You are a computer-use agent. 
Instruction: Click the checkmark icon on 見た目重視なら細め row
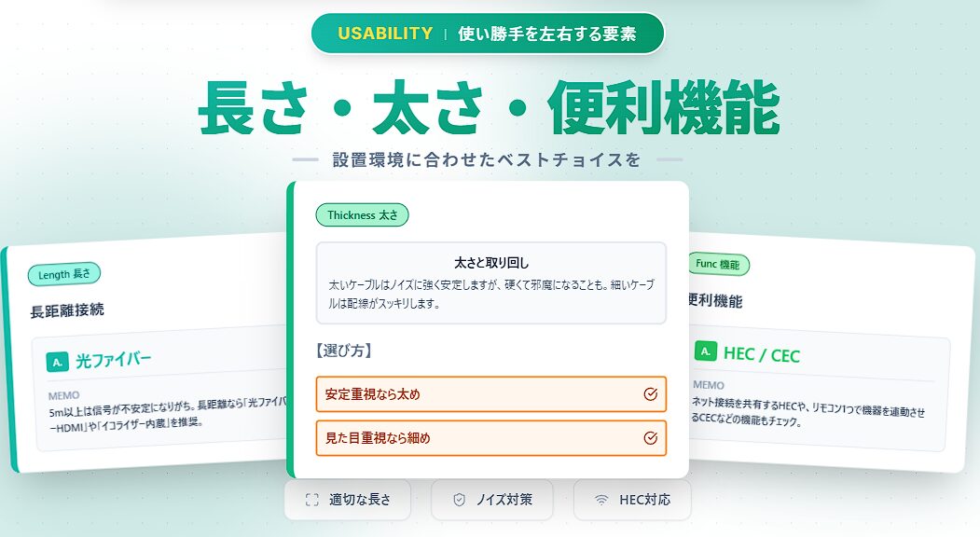pos(649,437)
